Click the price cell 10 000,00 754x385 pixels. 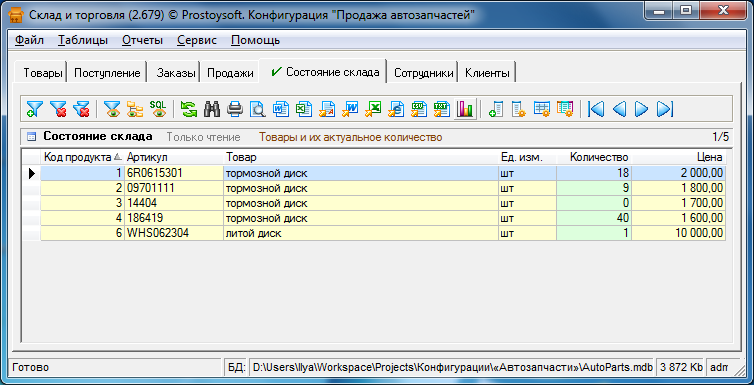pos(679,234)
